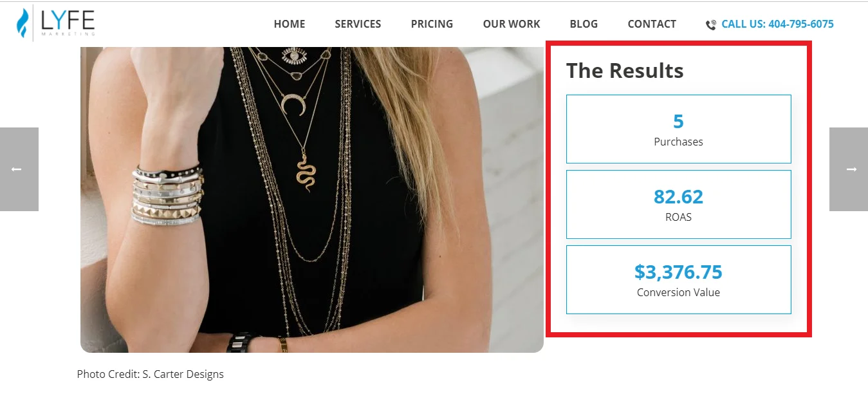Select the 82.62 ROAS result card
868x394 pixels.
(678, 204)
